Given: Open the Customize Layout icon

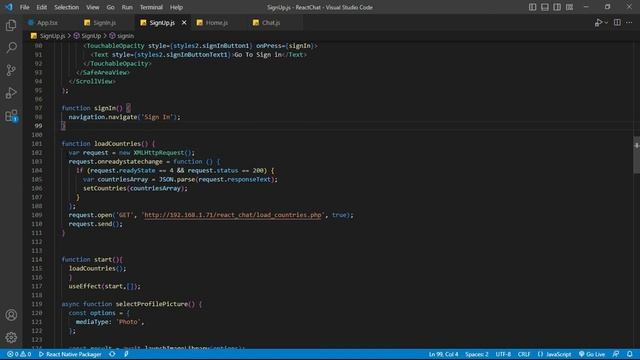Looking at the screenshot, I should point(569,7).
